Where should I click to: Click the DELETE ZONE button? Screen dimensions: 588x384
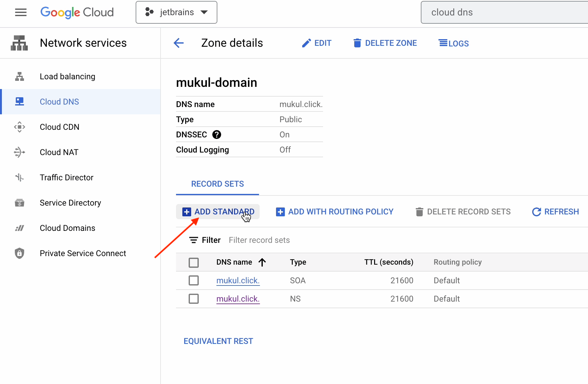385,43
